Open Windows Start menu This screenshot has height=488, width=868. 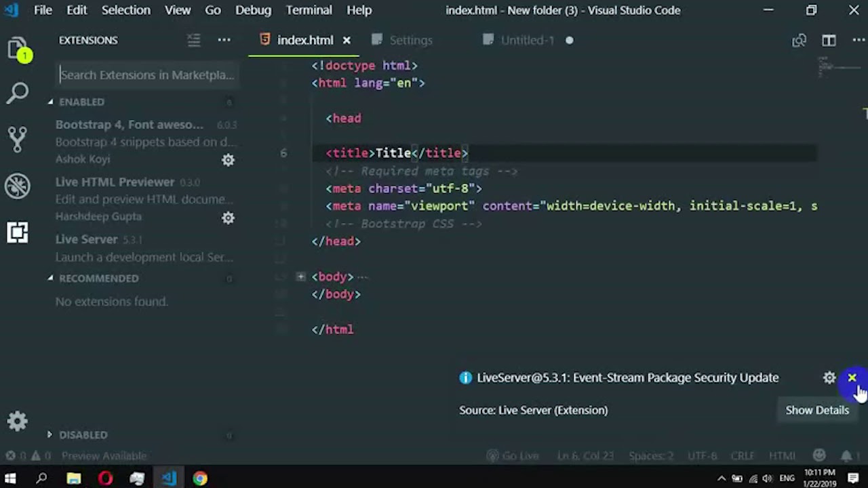pos(10,479)
